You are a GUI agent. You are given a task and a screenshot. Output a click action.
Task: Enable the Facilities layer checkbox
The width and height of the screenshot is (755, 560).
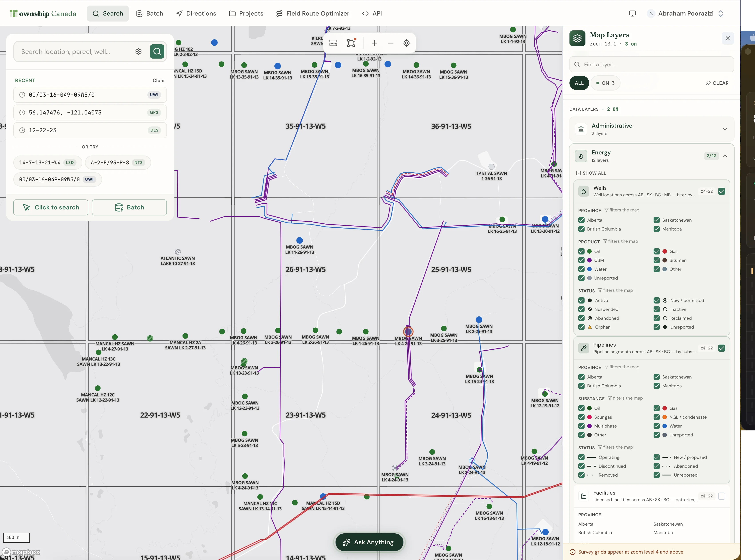tap(721, 496)
